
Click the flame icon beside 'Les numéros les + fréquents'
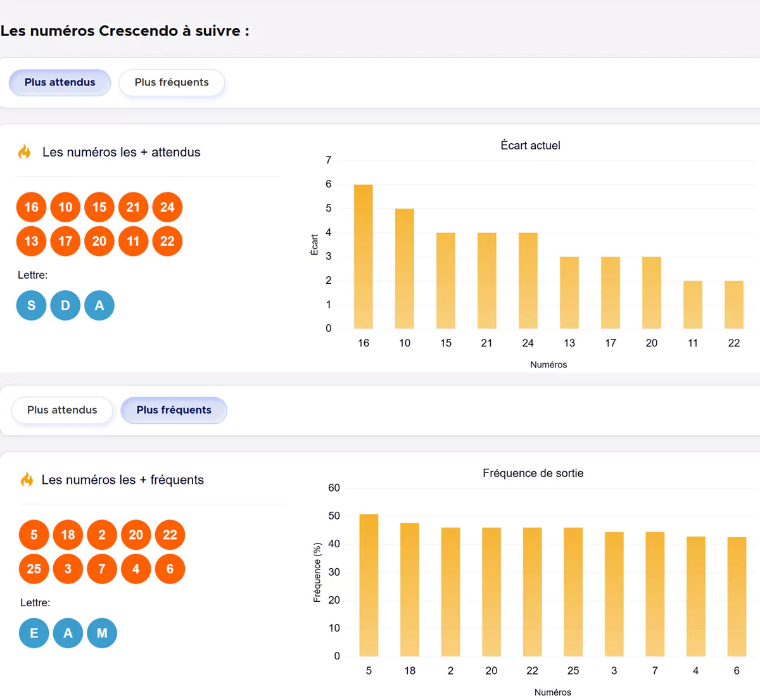pyautogui.click(x=27, y=480)
